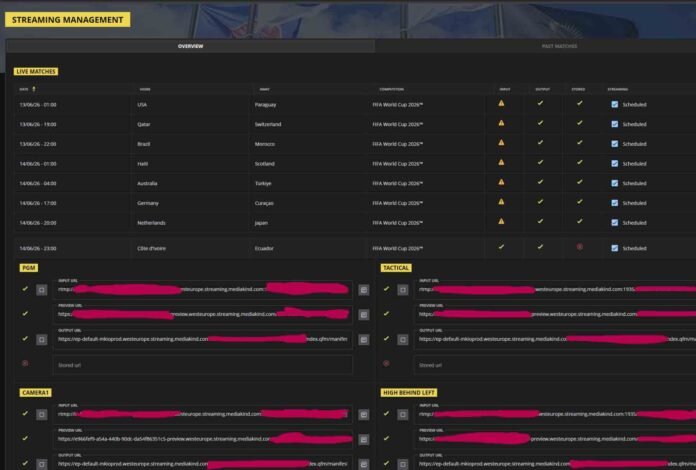Open the Past Matches tab
This screenshot has width=696, height=470.
pyautogui.click(x=559, y=46)
